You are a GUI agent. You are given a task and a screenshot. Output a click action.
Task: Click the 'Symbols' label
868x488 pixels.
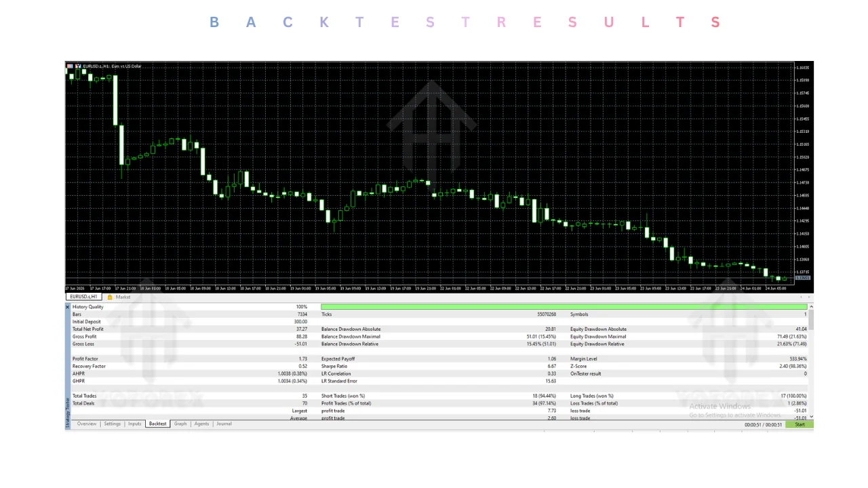[x=579, y=314]
